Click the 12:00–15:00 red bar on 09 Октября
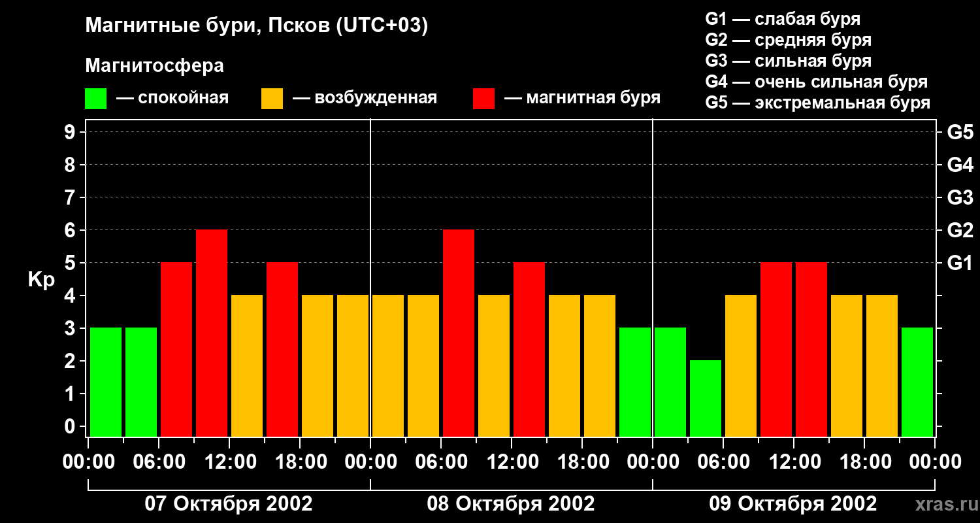This screenshot has width=980, height=523. coord(811,349)
